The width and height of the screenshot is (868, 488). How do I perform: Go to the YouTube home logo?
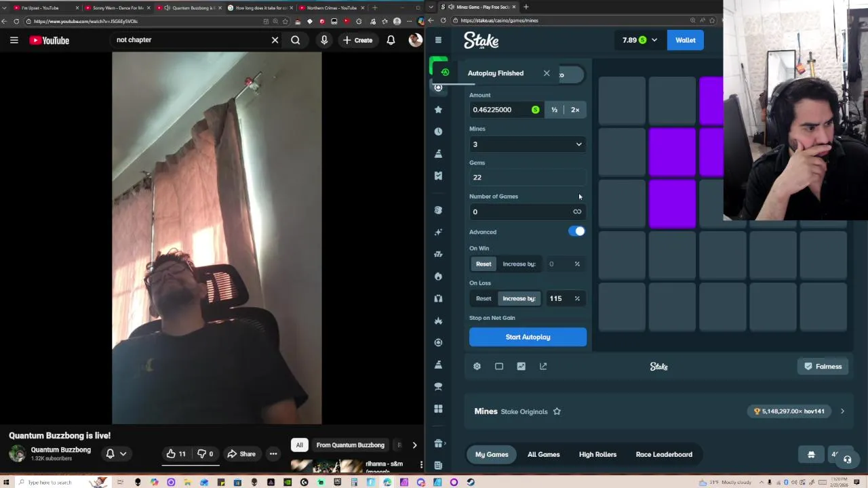pos(50,40)
